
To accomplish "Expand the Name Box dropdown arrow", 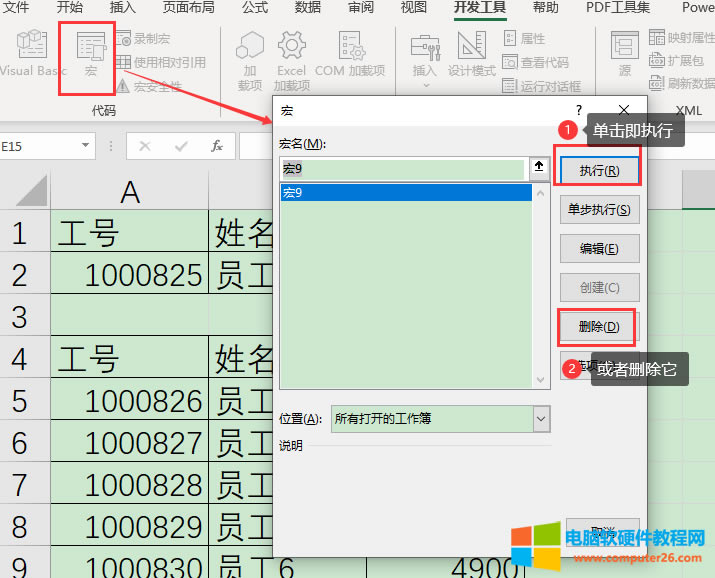I will pyautogui.click(x=85, y=146).
